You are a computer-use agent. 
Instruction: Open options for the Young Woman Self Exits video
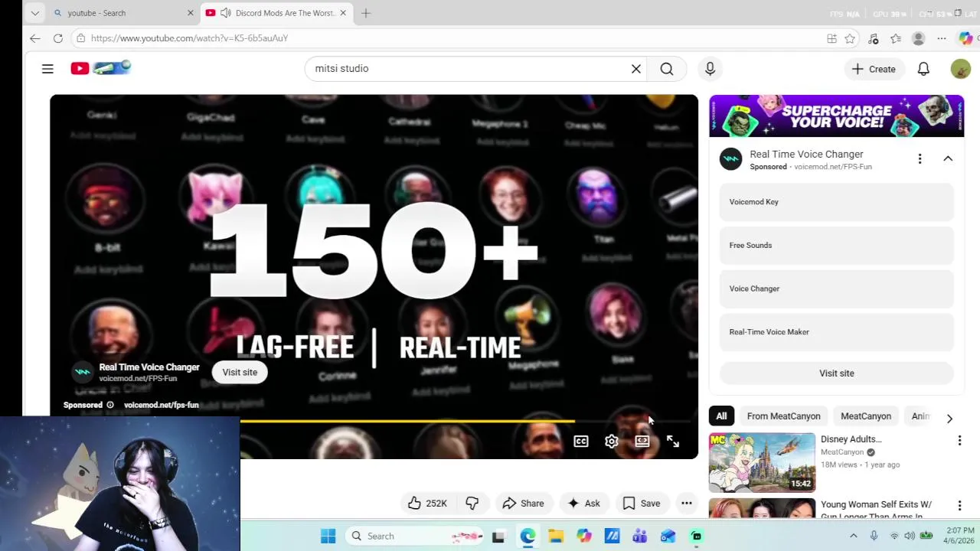point(959,506)
